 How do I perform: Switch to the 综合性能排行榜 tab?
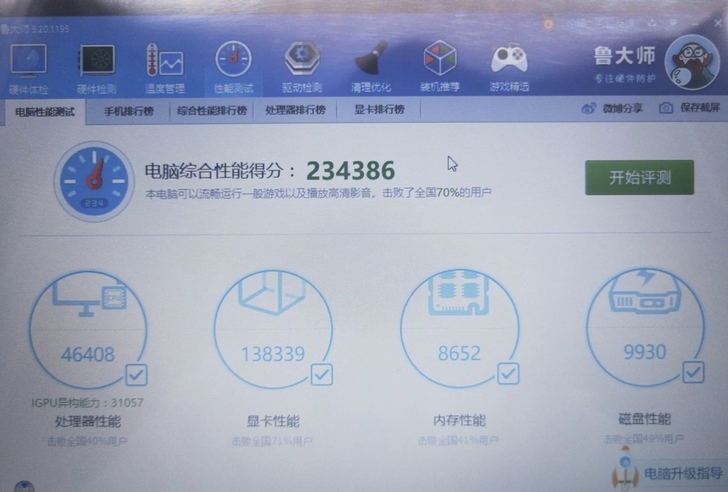(212, 110)
